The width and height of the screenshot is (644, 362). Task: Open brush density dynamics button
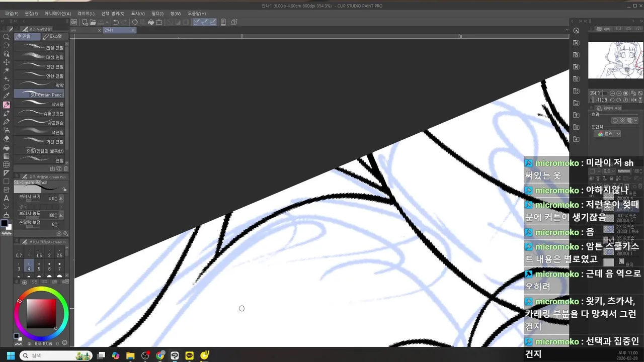(61, 215)
